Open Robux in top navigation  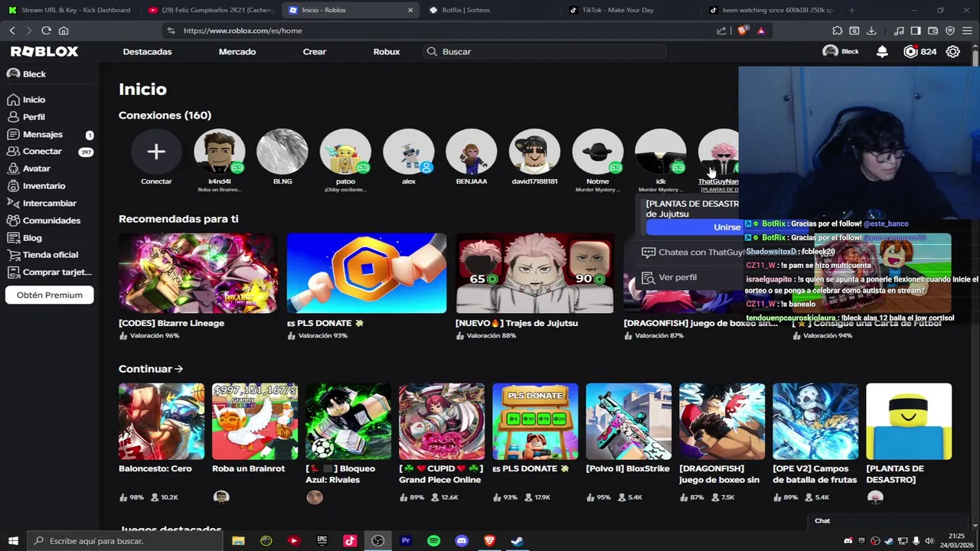pyautogui.click(x=387, y=51)
